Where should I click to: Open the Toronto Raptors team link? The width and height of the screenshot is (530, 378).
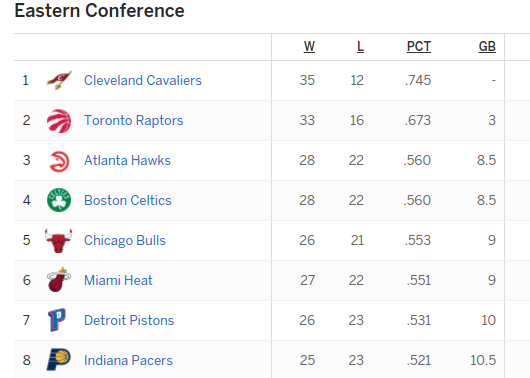(x=134, y=120)
